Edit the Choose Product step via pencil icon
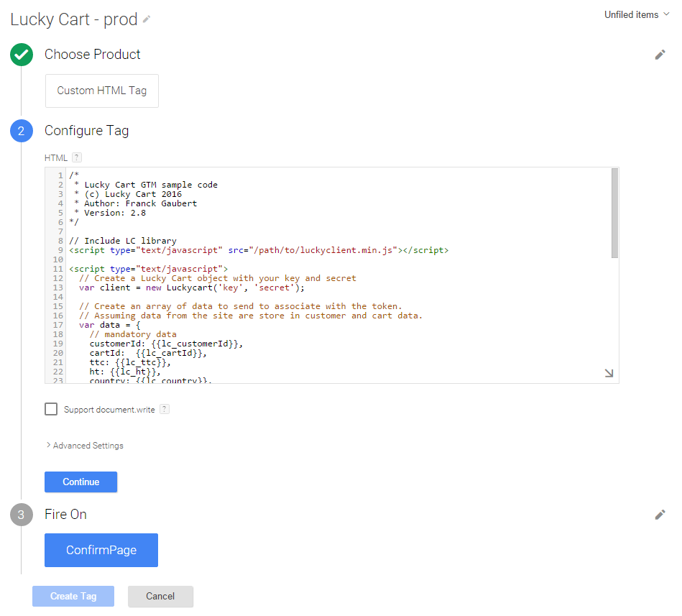Screen dimensions: 682x616 tap(660, 55)
